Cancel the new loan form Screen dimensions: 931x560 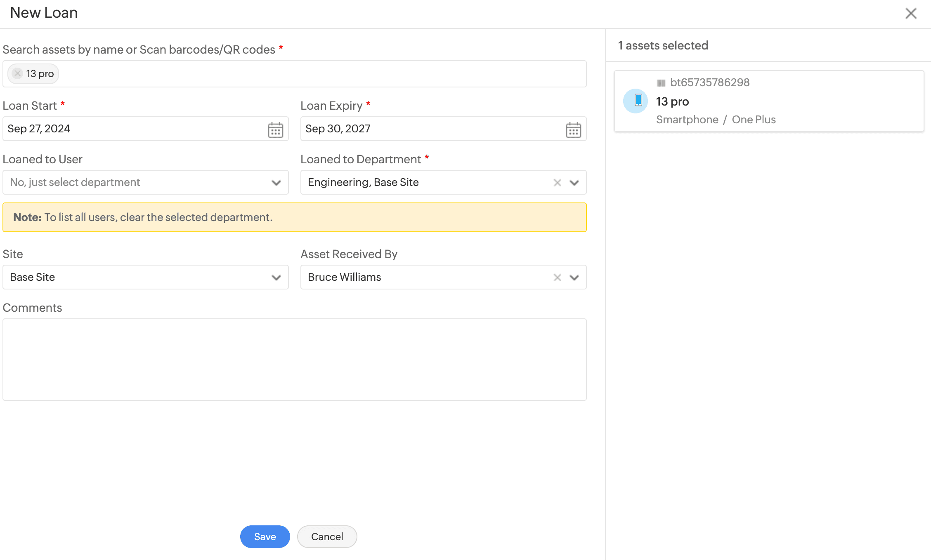(327, 536)
